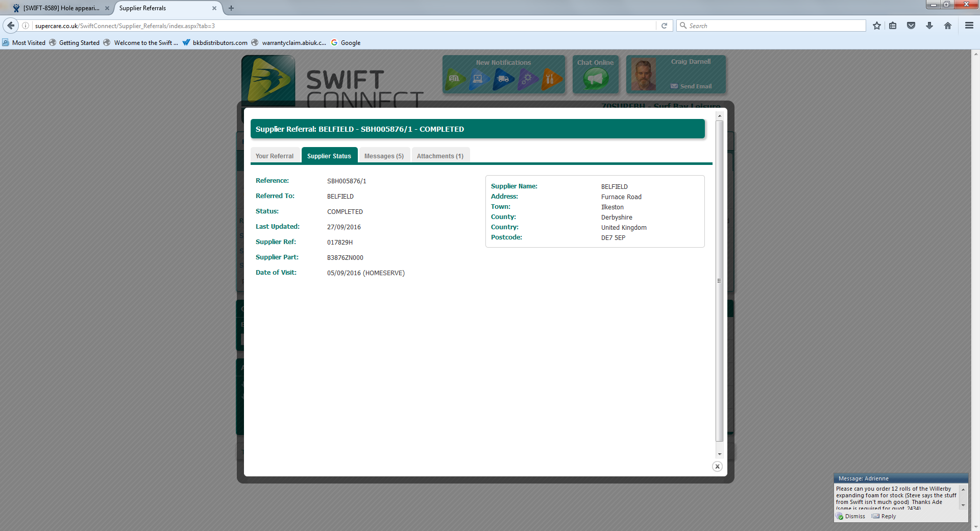
Task: Click the county value Derbyshire
Action: (x=617, y=218)
